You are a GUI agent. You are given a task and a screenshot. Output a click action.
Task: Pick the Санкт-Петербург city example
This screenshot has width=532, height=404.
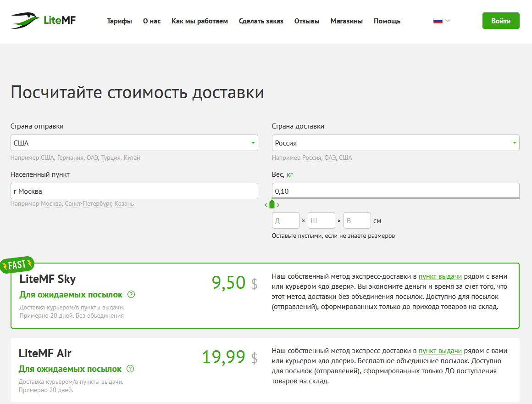(88, 204)
